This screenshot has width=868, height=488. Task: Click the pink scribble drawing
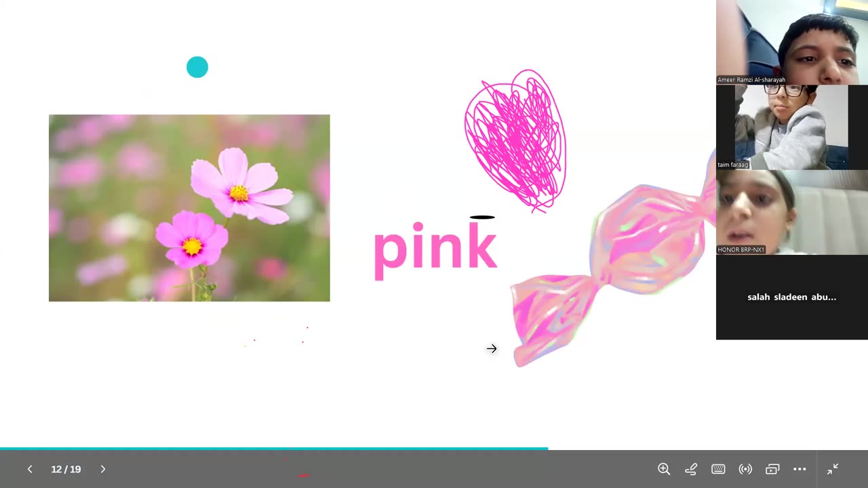515,140
